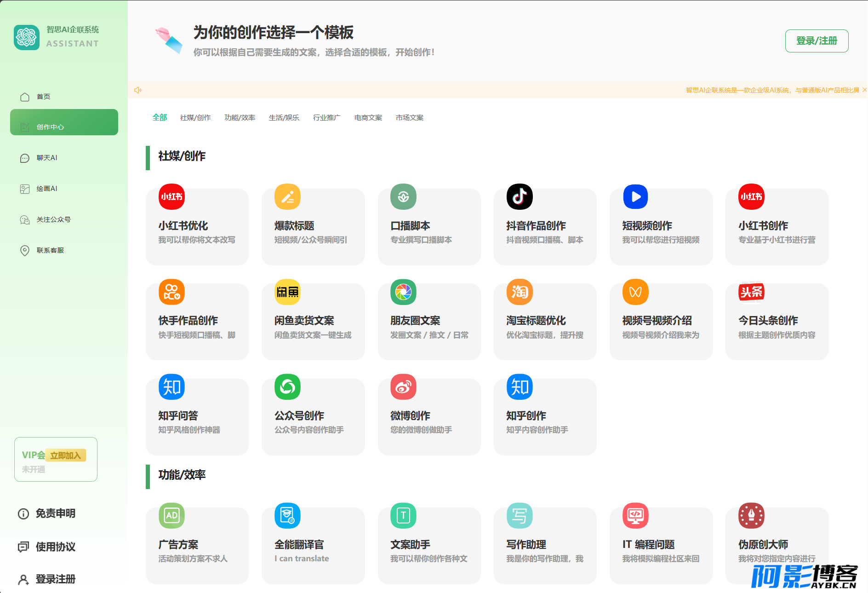Image resolution: width=868 pixels, height=593 pixels.
Task: Select the 小红书优化 template icon
Action: 171,197
